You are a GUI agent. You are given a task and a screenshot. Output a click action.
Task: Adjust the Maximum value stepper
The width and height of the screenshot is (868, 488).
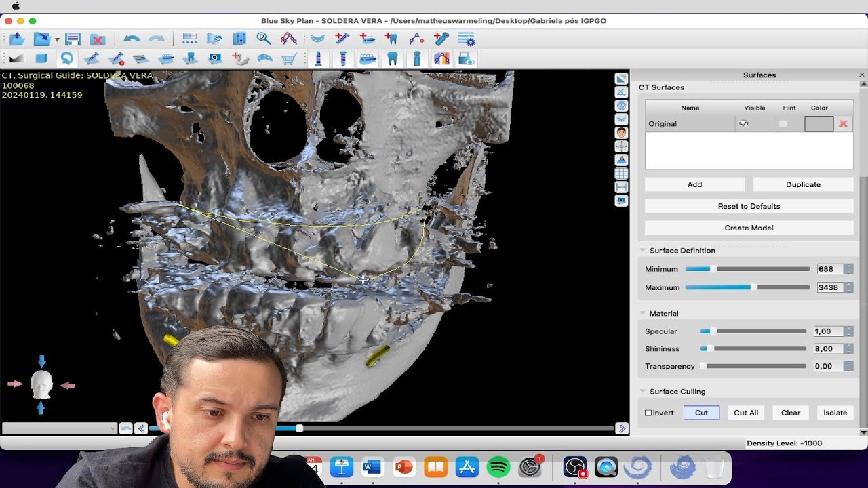pos(848,287)
